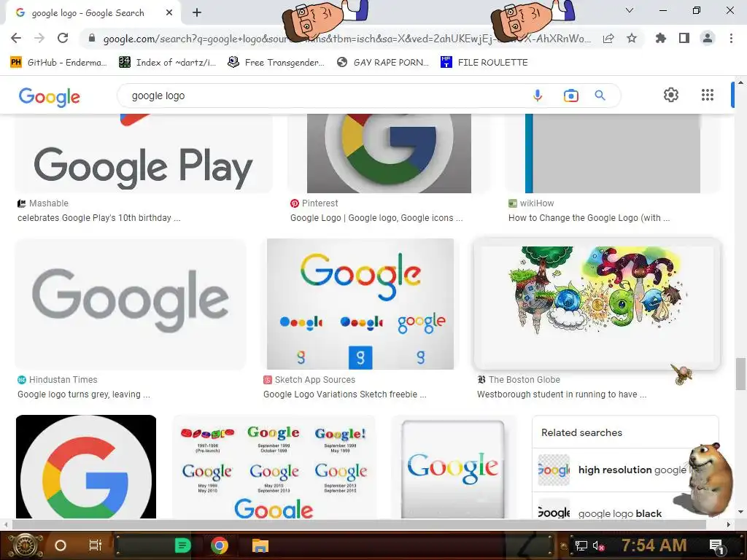Open 'How to Change the Google Logo' result
This screenshot has height=560, width=747.
[589, 217]
